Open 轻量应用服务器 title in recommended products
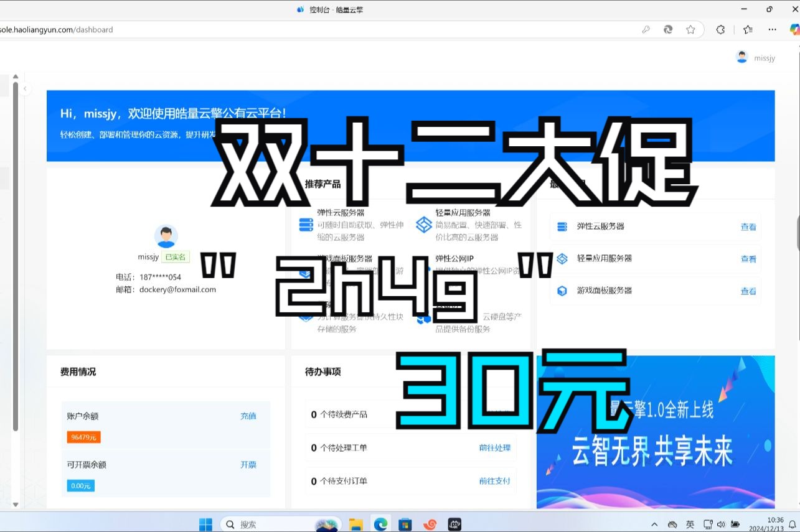 pyautogui.click(x=463, y=213)
